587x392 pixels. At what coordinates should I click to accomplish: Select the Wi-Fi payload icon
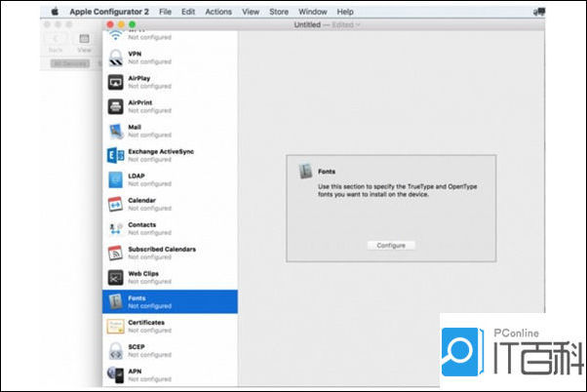[x=116, y=35]
